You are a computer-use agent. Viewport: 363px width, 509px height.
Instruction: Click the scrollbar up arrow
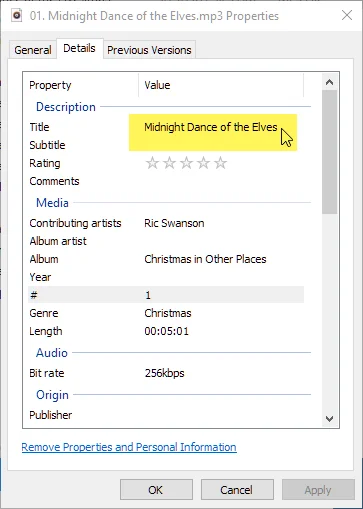[x=329, y=82]
